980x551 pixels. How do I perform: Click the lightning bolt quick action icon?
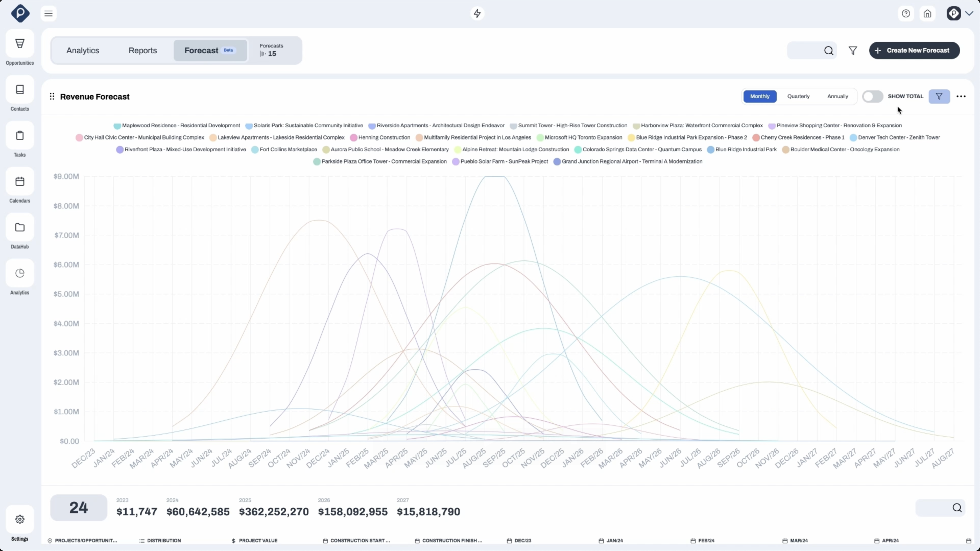coord(477,14)
